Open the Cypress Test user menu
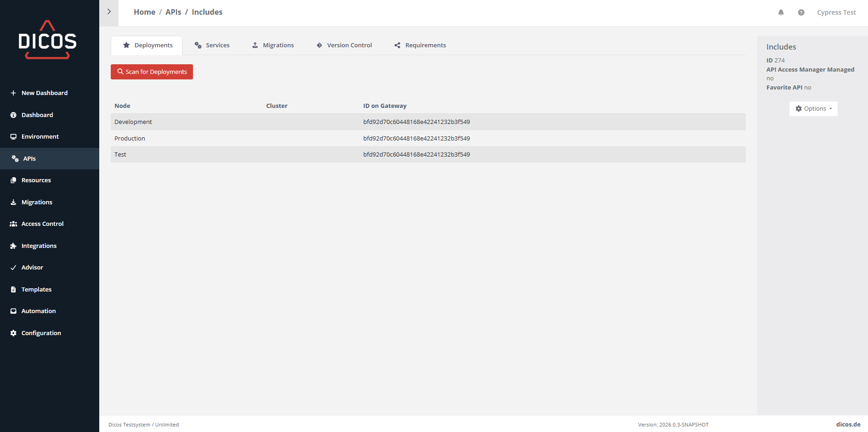This screenshot has height=432, width=868. [x=836, y=12]
